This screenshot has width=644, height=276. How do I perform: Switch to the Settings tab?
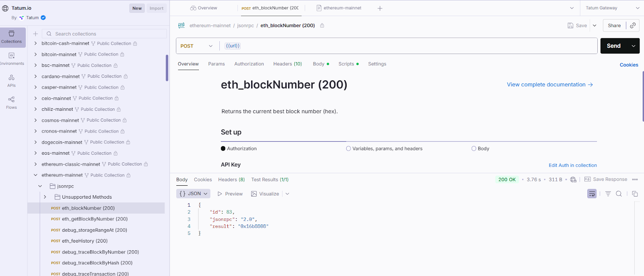point(377,64)
